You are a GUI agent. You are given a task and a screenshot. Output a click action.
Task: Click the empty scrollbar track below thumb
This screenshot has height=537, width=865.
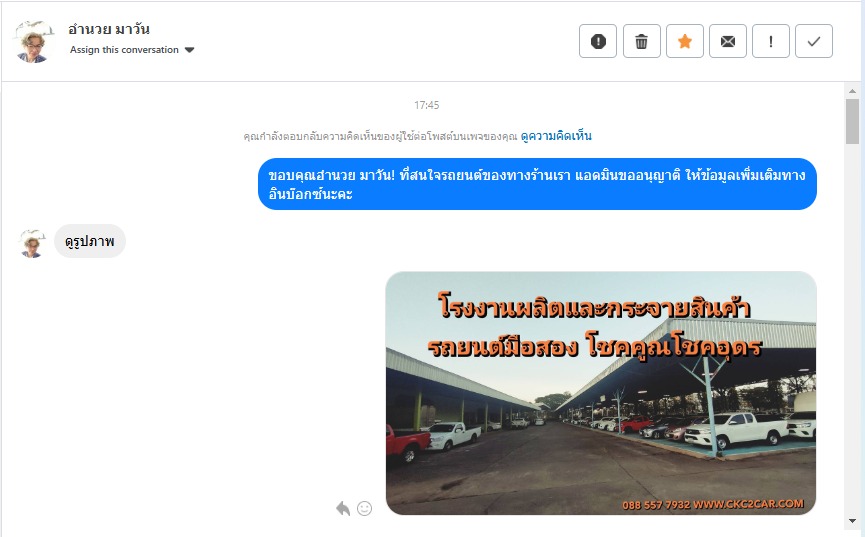(852, 329)
